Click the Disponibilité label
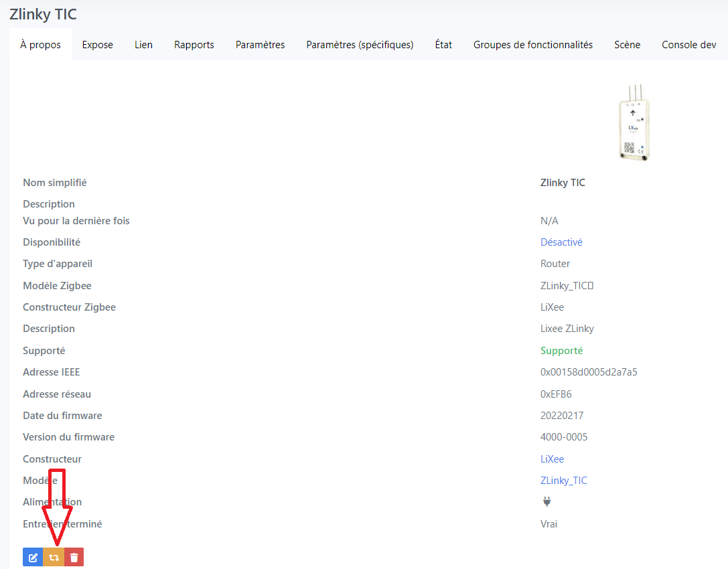The height and width of the screenshot is (569, 728). (52, 242)
